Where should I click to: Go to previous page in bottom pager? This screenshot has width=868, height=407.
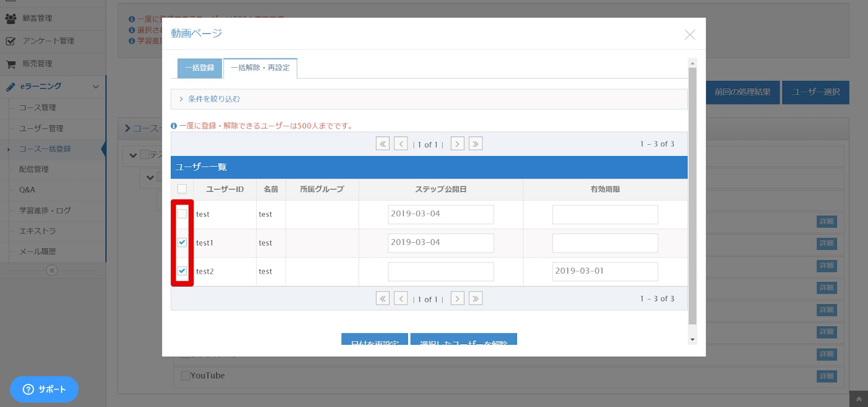[x=401, y=299]
